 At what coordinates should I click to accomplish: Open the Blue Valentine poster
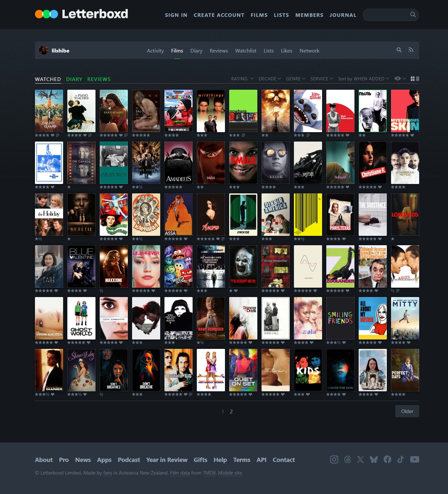tap(81, 266)
